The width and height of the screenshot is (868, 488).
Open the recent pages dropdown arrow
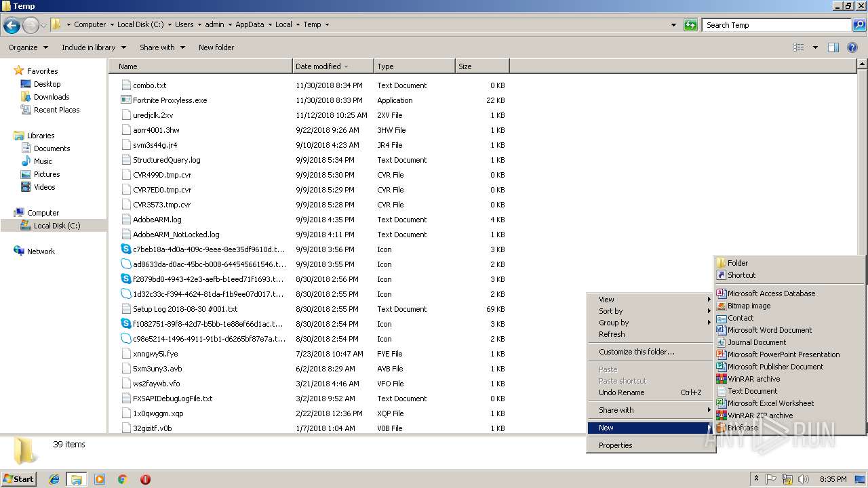(x=43, y=26)
